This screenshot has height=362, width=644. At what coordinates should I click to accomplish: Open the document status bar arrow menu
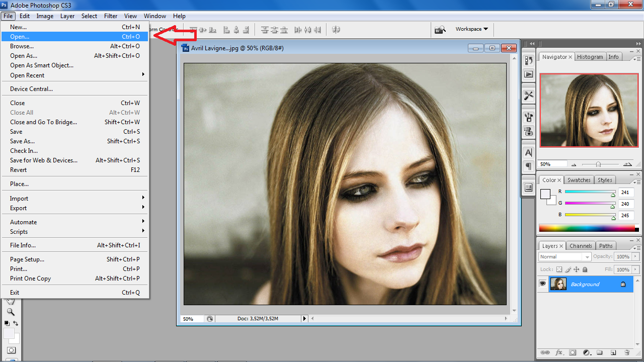pos(304,319)
